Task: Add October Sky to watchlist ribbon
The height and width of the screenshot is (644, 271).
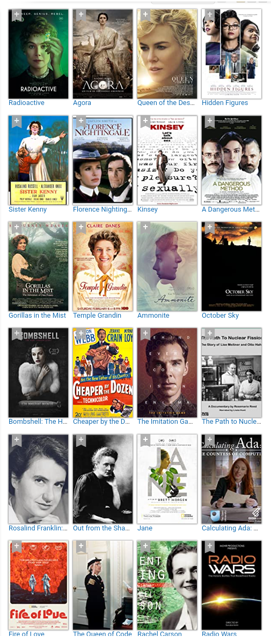Action: pyautogui.click(x=210, y=228)
